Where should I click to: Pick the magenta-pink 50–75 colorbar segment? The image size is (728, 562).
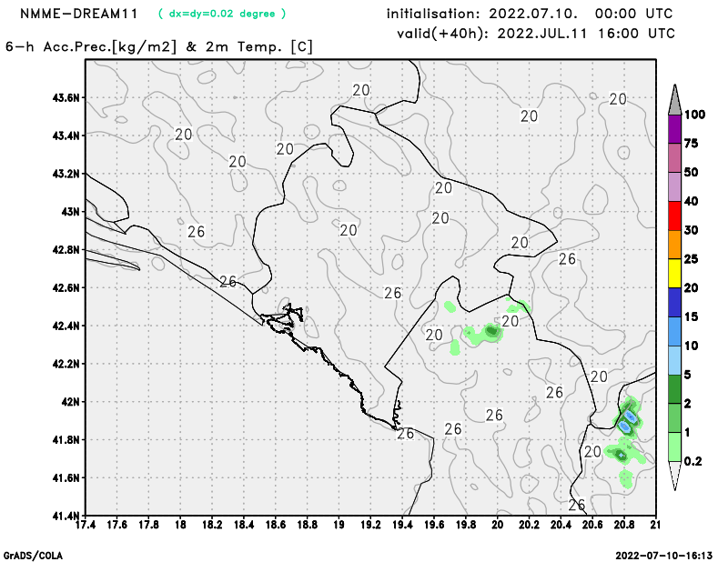(674, 158)
